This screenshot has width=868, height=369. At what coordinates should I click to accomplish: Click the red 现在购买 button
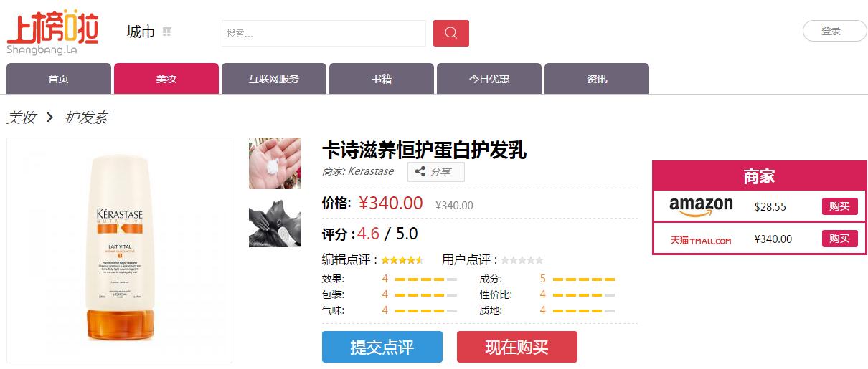click(517, 347)
